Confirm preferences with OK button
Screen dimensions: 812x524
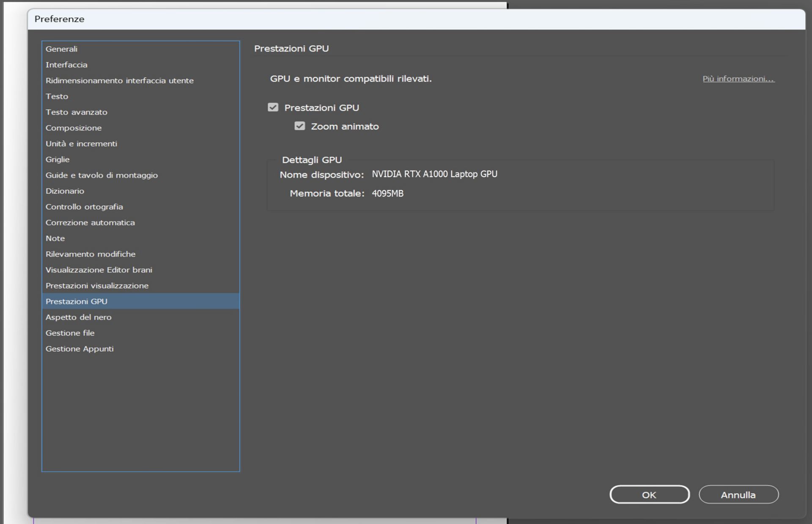(649, 494)
